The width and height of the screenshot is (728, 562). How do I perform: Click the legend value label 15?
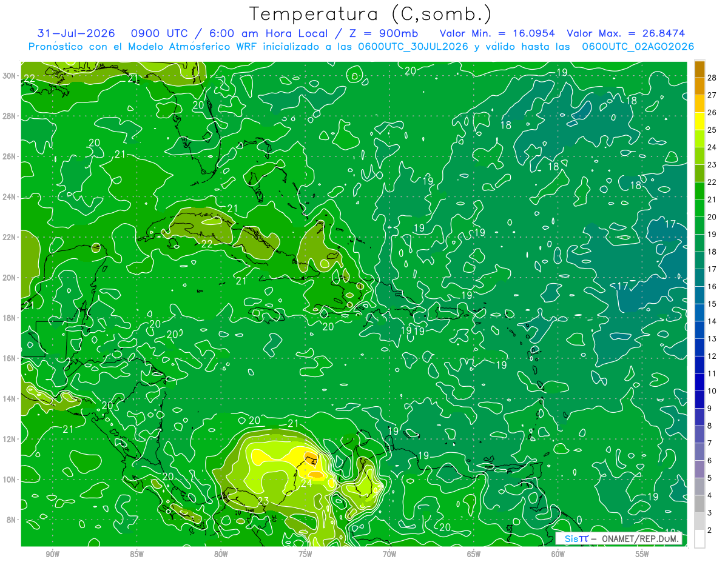point(712,304)
